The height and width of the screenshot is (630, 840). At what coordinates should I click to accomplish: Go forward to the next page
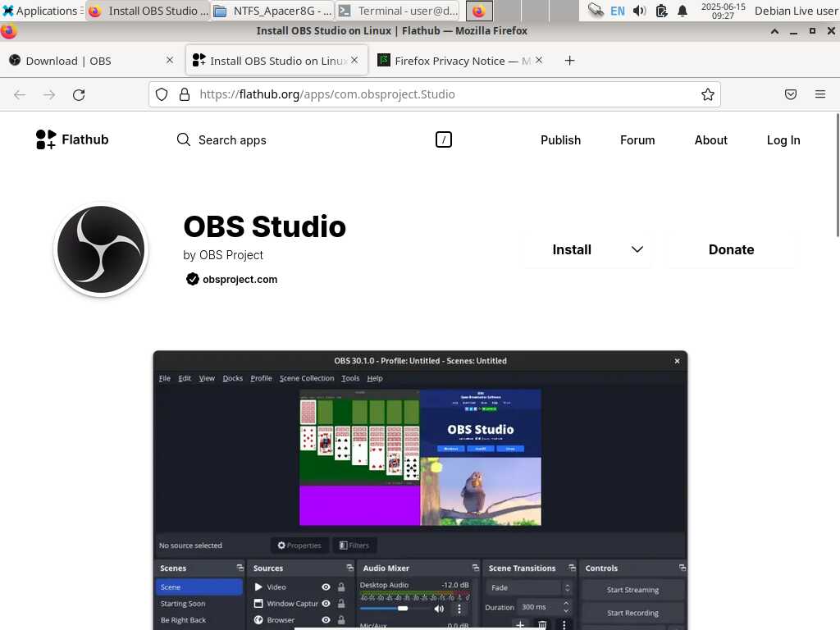click(x=49, y=95)
